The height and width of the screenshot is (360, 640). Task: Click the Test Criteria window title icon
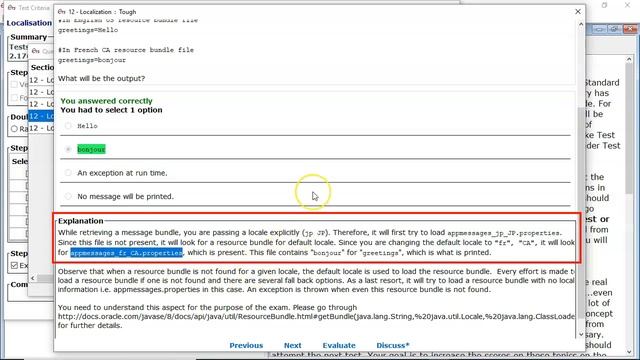tap(11, 8)
